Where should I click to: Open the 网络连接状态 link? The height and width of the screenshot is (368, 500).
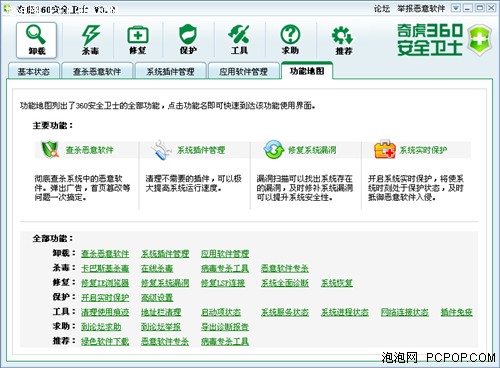(x=405, y=312)
